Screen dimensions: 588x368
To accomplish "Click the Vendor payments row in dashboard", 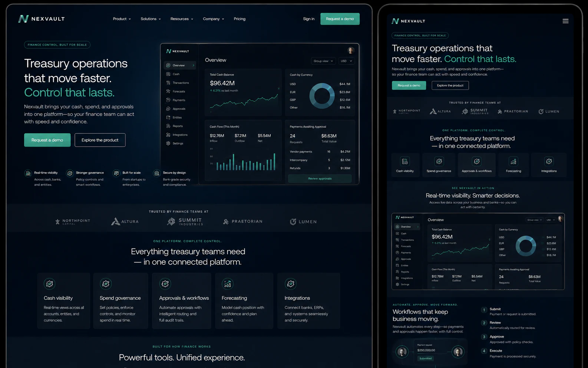I will coord(320,151).
